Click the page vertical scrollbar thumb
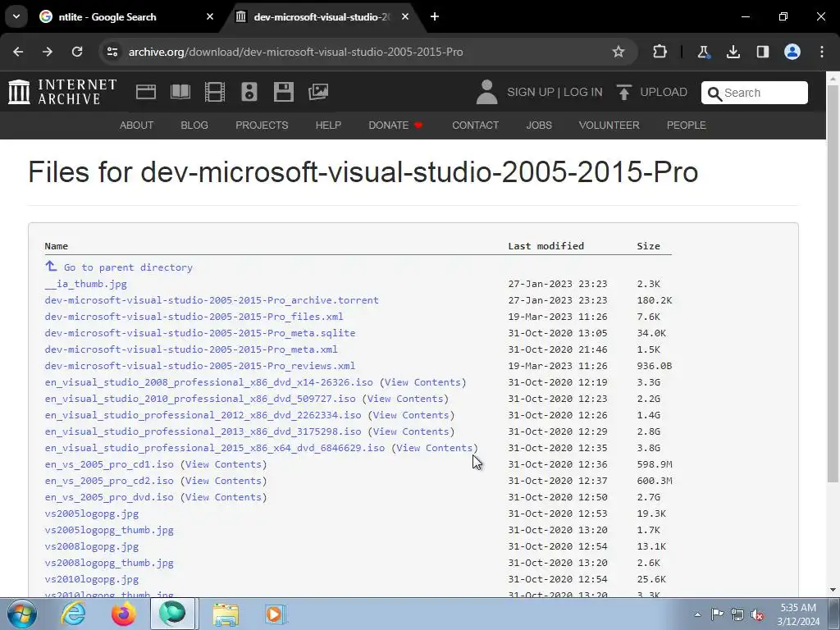 (833, 283)
